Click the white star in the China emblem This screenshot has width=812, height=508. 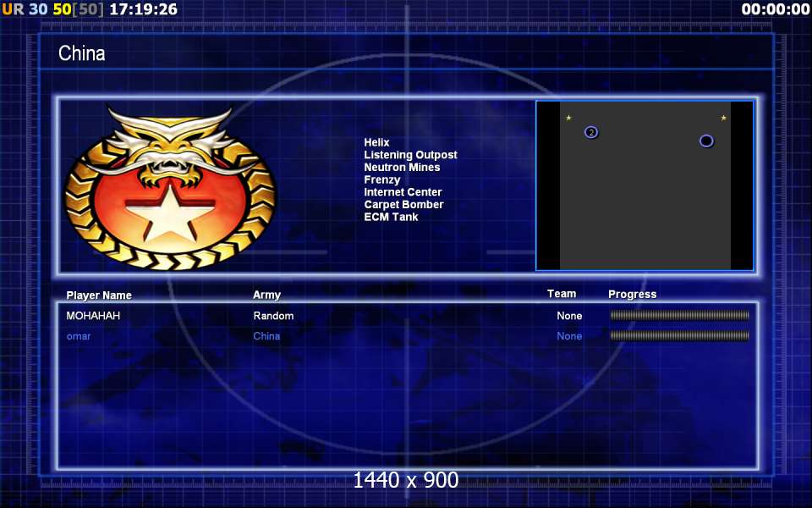171,210
